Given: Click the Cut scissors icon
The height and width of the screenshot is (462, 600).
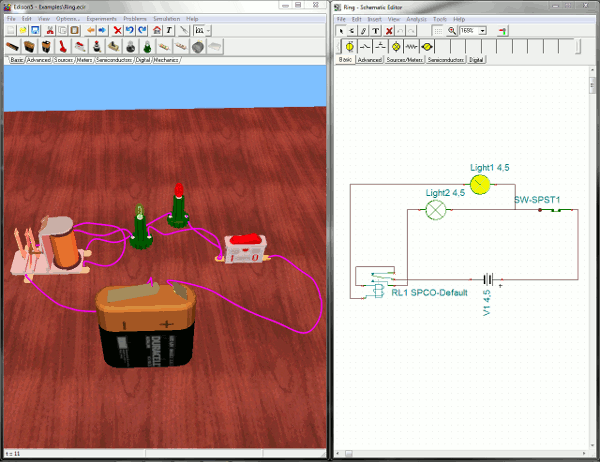Looking at the screenshot, I should (48, 30).
